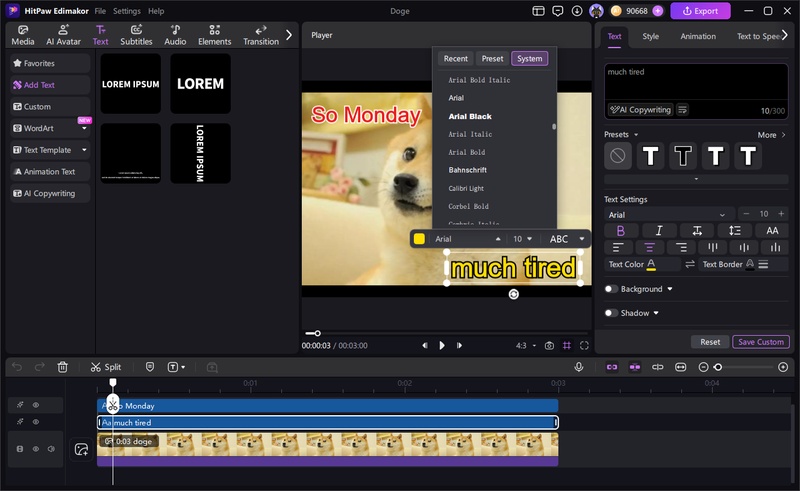The image size is (800, 491).
Task: Click the zoom out minus icon on timeline
Action: (703, 367)
